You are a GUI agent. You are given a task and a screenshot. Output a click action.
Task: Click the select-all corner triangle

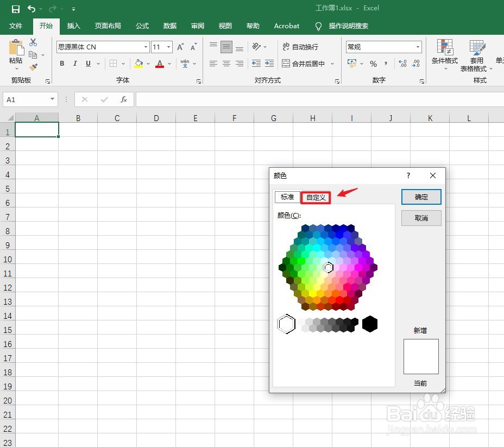(x=10, y=118)
